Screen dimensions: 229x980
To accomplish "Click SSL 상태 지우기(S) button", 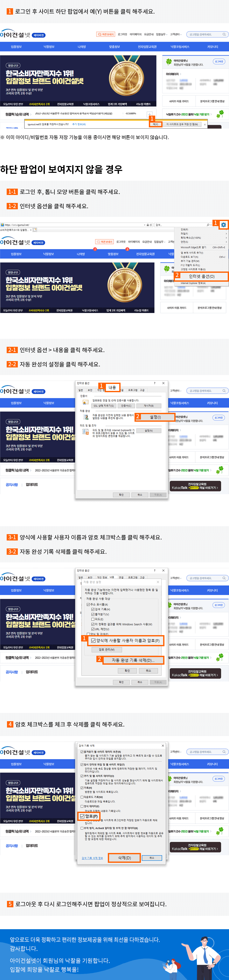I will click(104, 406).
